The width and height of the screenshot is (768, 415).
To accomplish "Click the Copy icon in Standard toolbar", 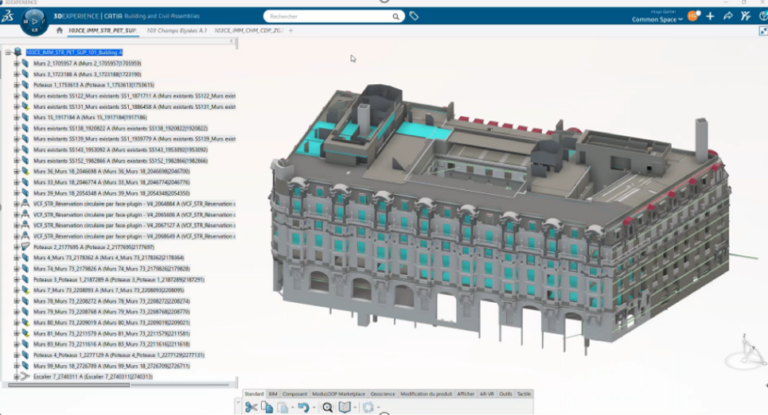I will pyautogui.click(x=267, y=407).
